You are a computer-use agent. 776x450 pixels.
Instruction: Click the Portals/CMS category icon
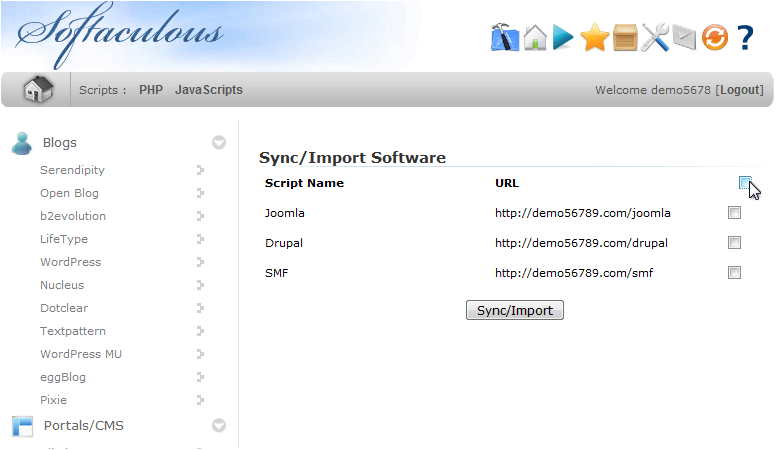(x=22, y=426)
